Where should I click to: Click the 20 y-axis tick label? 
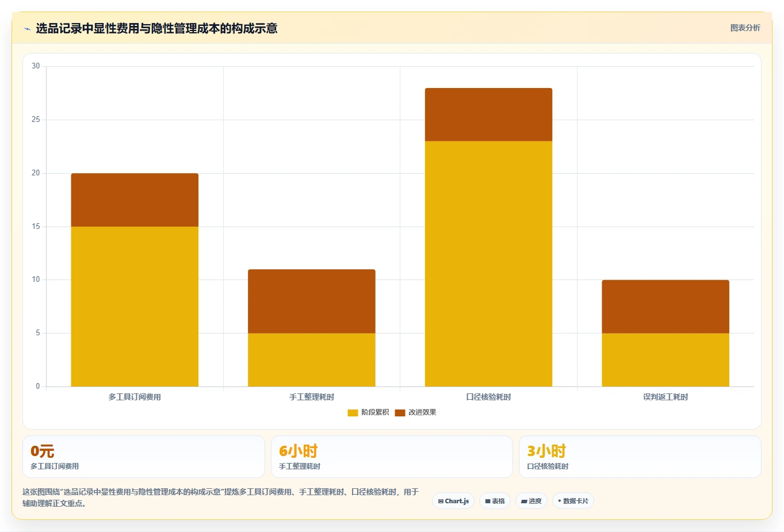(x=36, y=173)
